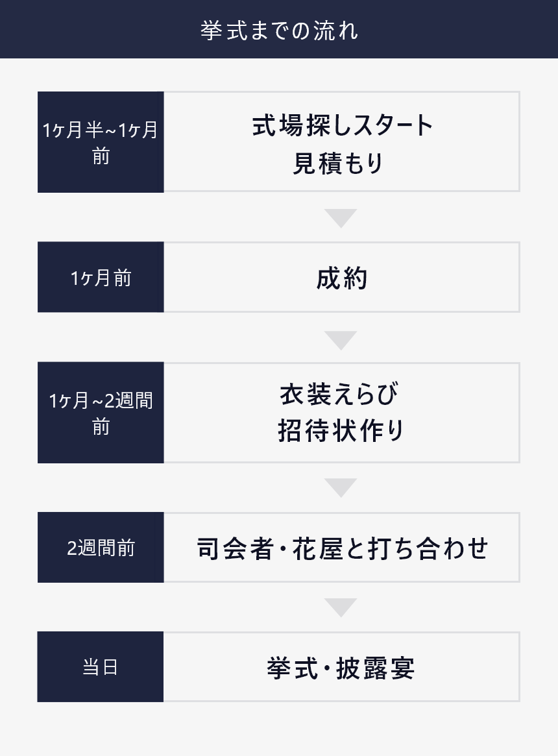This screenshot has height=756, width=558.
Task: Click the 式場探しスタート text
Action: (342, 125)
